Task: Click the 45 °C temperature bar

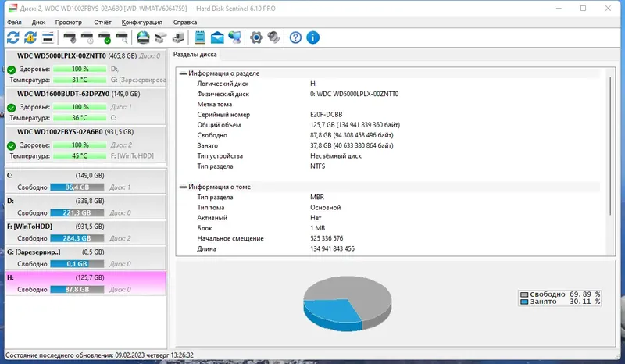Action: [80, 156]
